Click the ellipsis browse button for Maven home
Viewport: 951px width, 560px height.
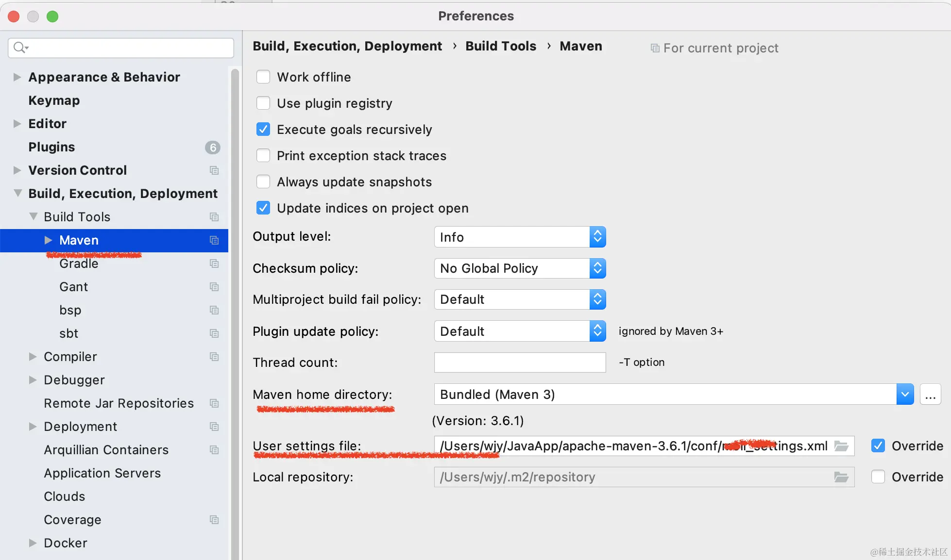(x=930, y=395)
